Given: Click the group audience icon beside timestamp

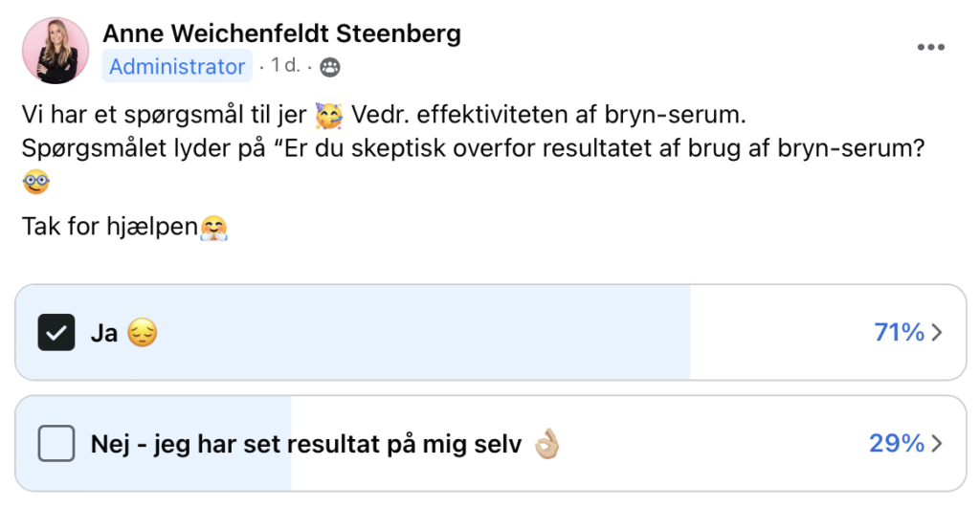Looking at the screenshot, I should point(330,67).
